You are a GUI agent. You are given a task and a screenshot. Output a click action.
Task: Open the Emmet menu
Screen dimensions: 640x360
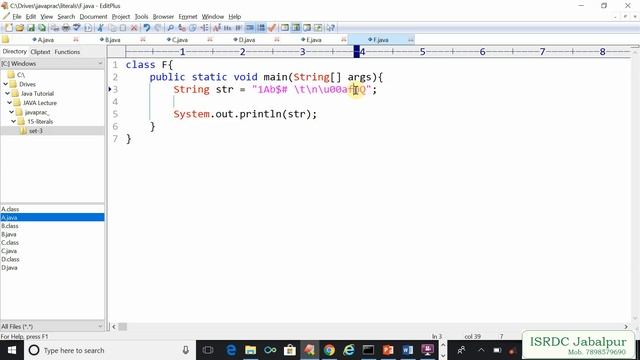coord(188,17)
